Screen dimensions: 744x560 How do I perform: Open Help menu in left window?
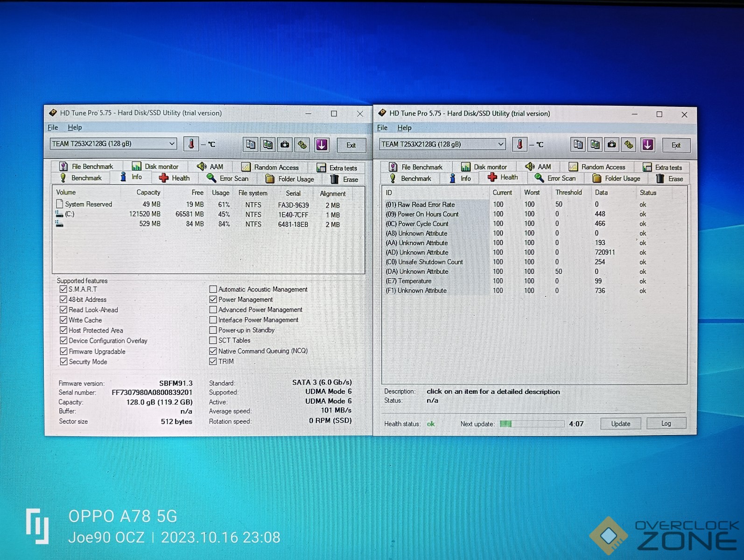click(75, 127)
